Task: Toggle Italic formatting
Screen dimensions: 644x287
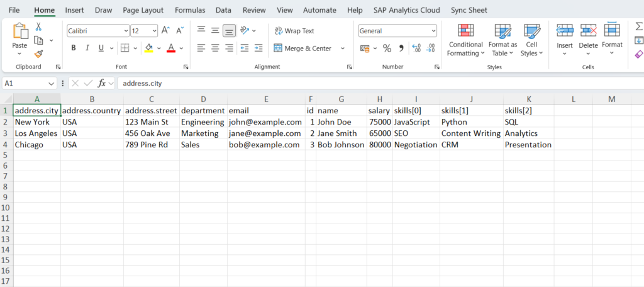Action: pyautogui.click(x=87, y=48)
